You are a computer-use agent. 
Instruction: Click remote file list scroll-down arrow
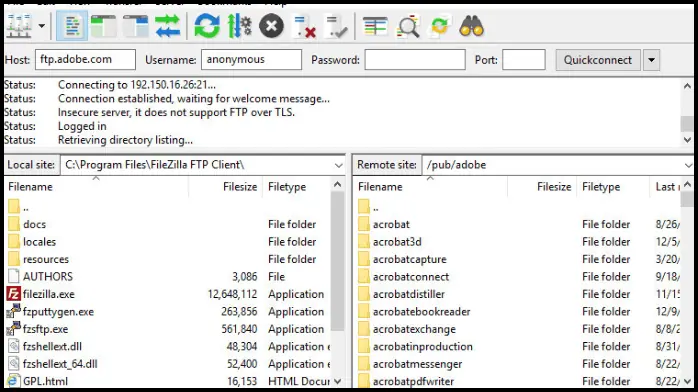[687, 381]
